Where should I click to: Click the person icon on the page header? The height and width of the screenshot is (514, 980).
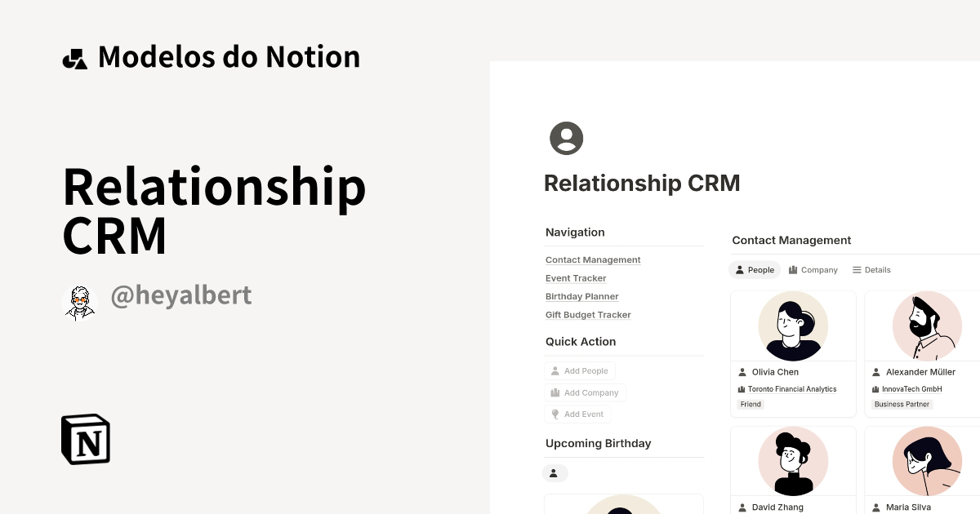pyautogui.click(x=566, y=138)
